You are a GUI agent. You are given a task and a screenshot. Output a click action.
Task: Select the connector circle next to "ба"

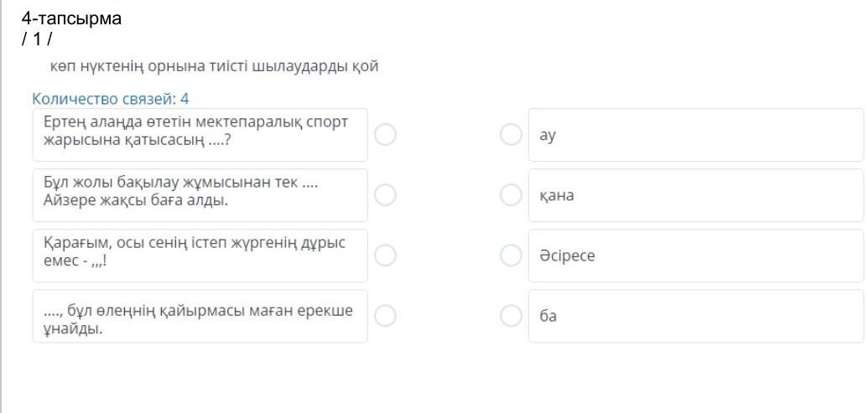pyautogui.click(x=511, y=316)
